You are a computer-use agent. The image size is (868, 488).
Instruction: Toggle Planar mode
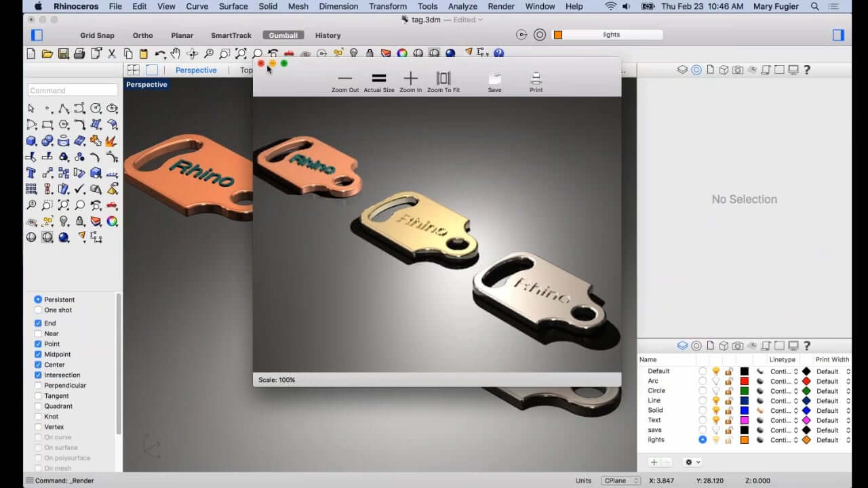pyautogui.click(x=182, y=35)
